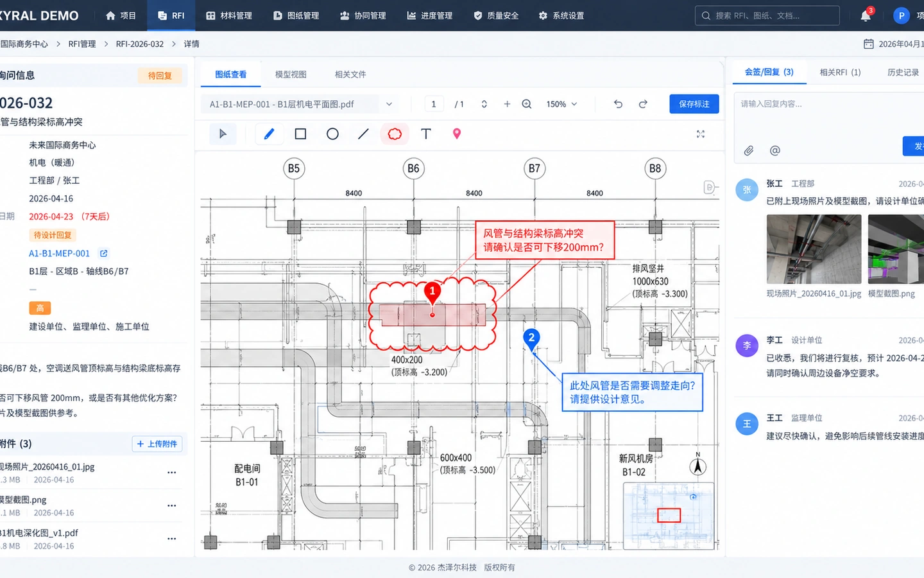This screenshot has height=578, width=924.
Task: Select the straight line markup tool
Action: [x=363, y=134]
